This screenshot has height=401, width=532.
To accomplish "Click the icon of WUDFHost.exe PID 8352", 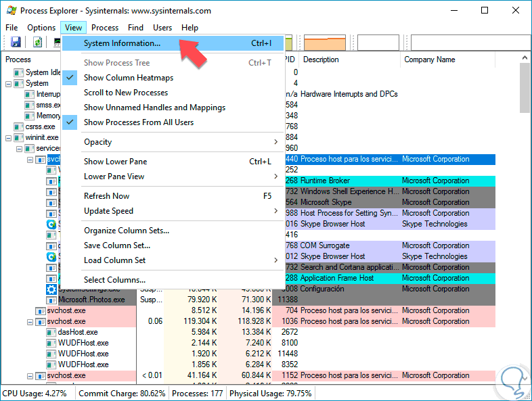I will point(51,365).
